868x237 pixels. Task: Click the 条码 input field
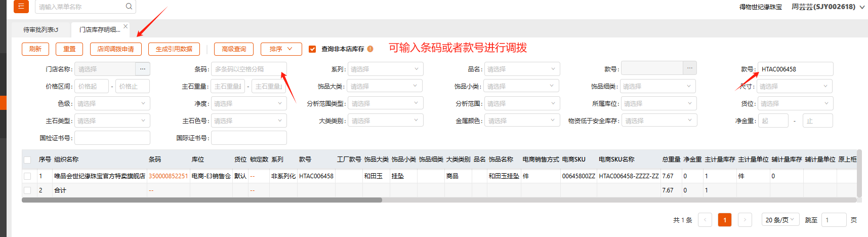[249, 69]
